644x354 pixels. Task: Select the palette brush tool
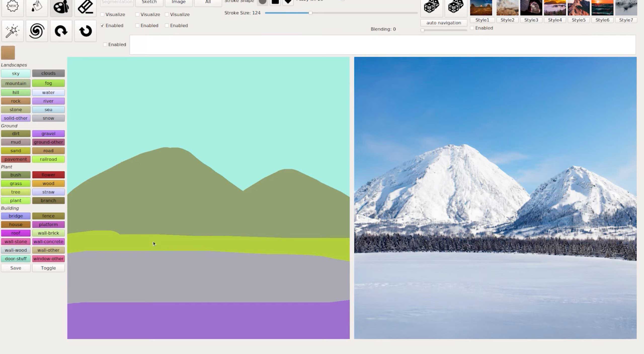61,7
